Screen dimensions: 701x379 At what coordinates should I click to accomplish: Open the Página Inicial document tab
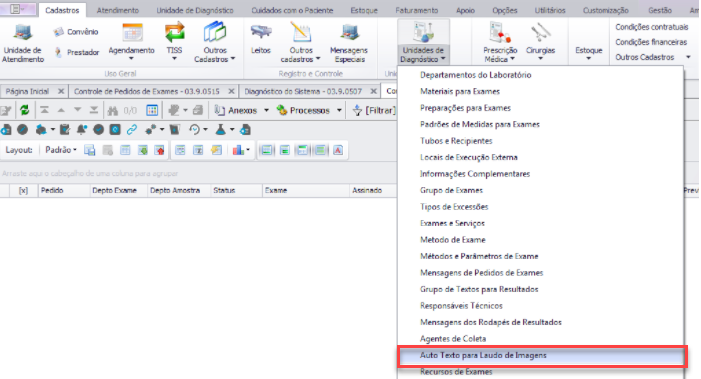coord(27,91)
